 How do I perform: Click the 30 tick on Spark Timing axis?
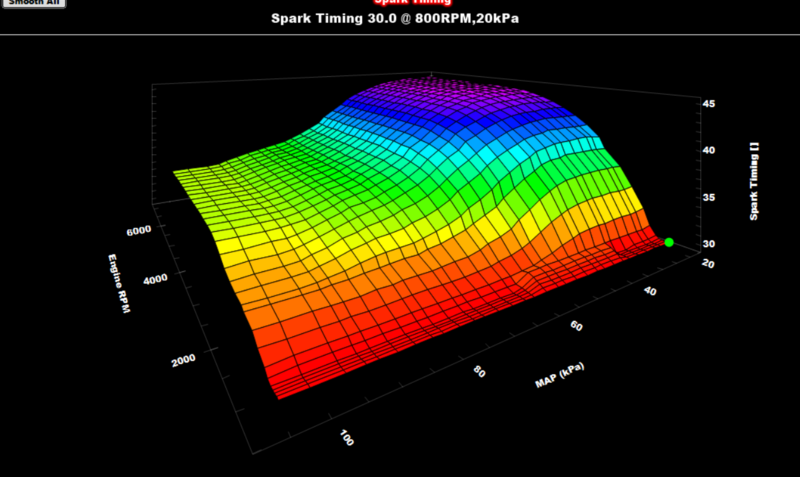click(x=708, y=244)
